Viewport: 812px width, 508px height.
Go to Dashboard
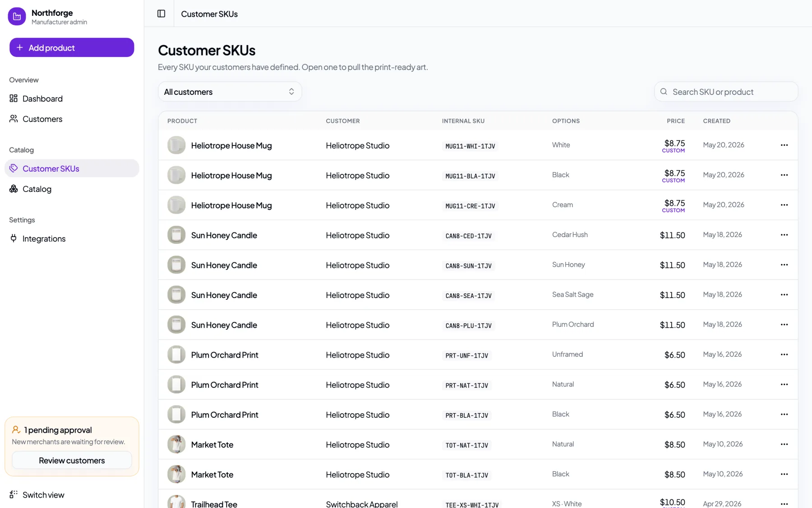click(72, 98)
